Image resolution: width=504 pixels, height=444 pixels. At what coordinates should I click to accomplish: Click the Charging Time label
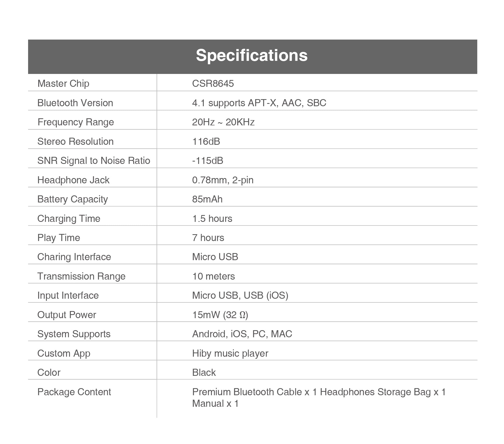(69, 218)
